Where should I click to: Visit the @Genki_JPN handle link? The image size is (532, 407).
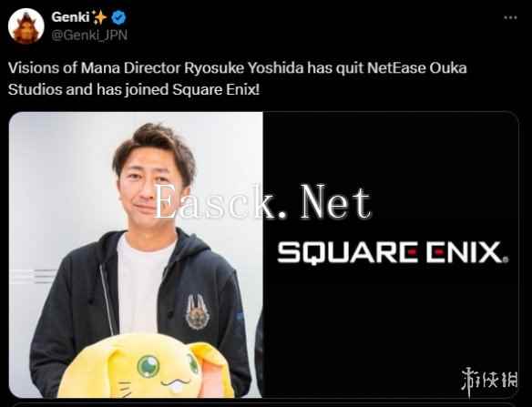tap(89, 35)
